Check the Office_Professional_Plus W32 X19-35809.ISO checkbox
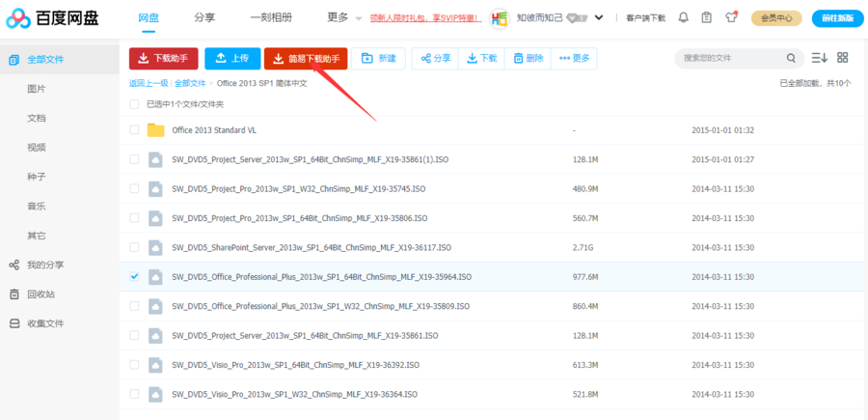The width and height of the screenshot is (868, 420). (134, 306)
